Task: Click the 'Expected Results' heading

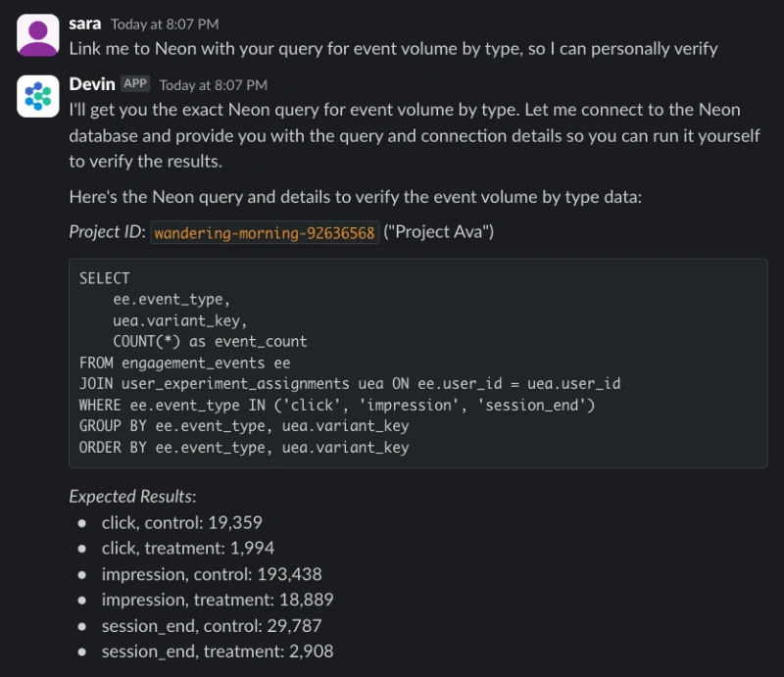Action: 132,497
